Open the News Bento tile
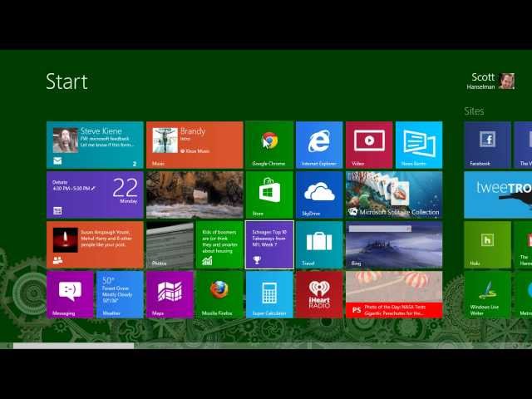The height and width of the screenshot is (399, 532). point(419,145)
